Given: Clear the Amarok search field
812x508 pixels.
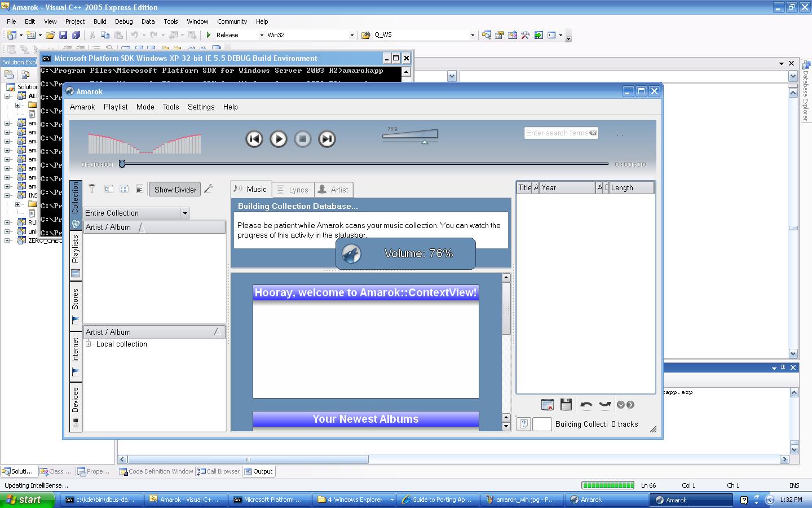Looking at the screenshot, I should coord(593,133).
